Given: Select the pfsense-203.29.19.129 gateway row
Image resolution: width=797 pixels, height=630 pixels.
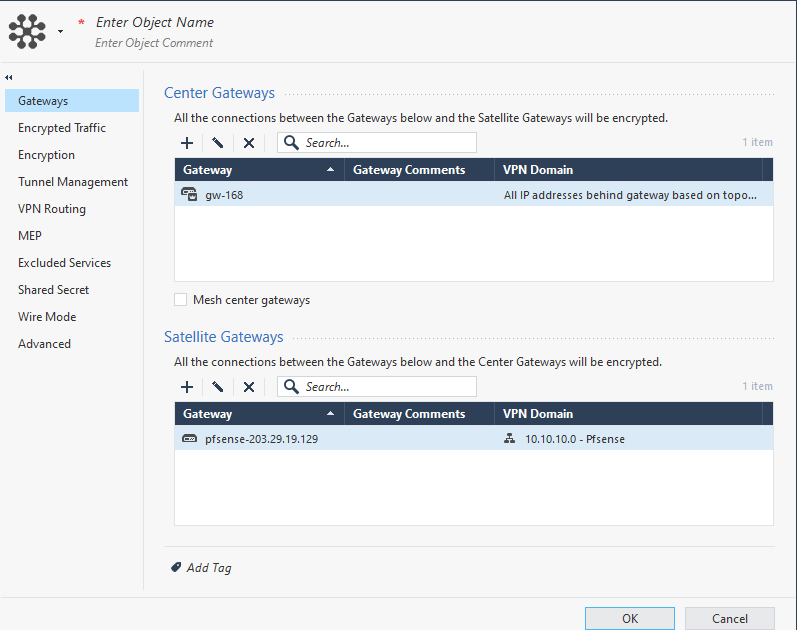Looking at the screenshot, I should (262, 438).
